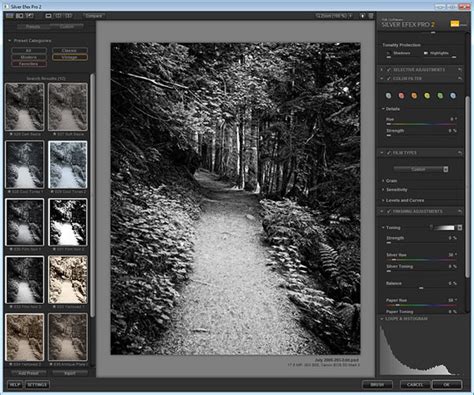Disable the Color Filter checkbox
Screen dimensions: 474x395
click(389, 78)
